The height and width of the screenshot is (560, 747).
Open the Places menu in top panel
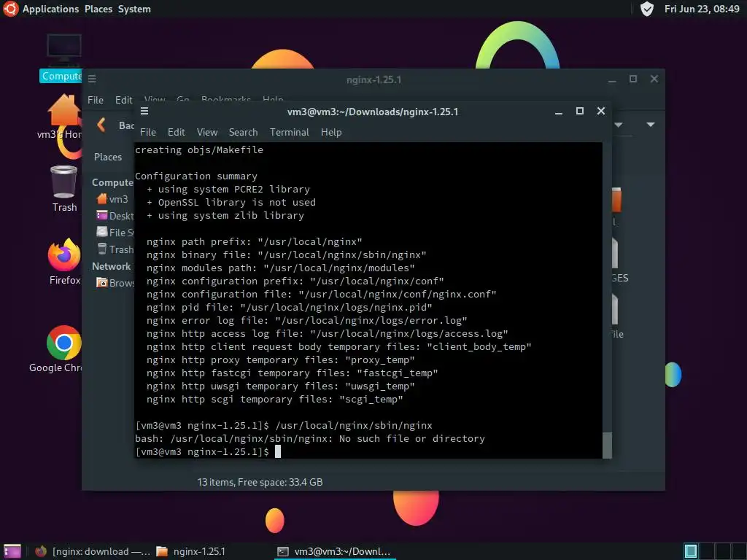98,9
